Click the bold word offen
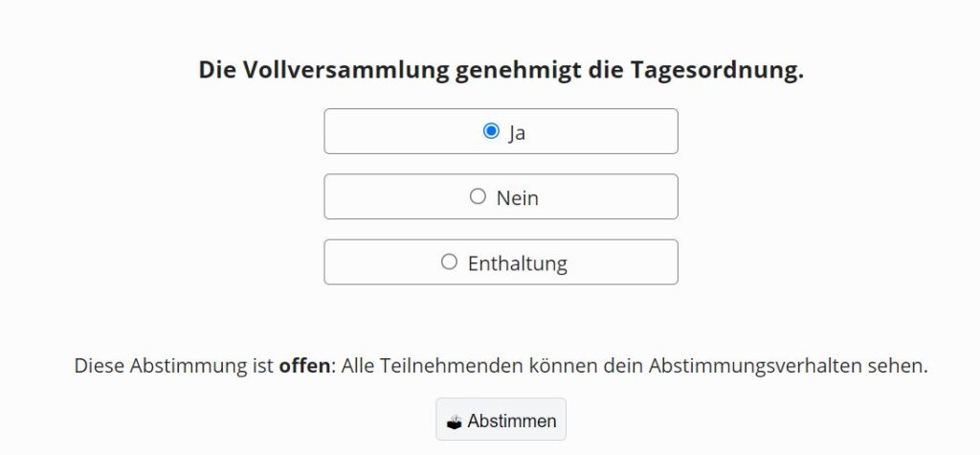The image size is (980, 455). (x=304, y=366)
